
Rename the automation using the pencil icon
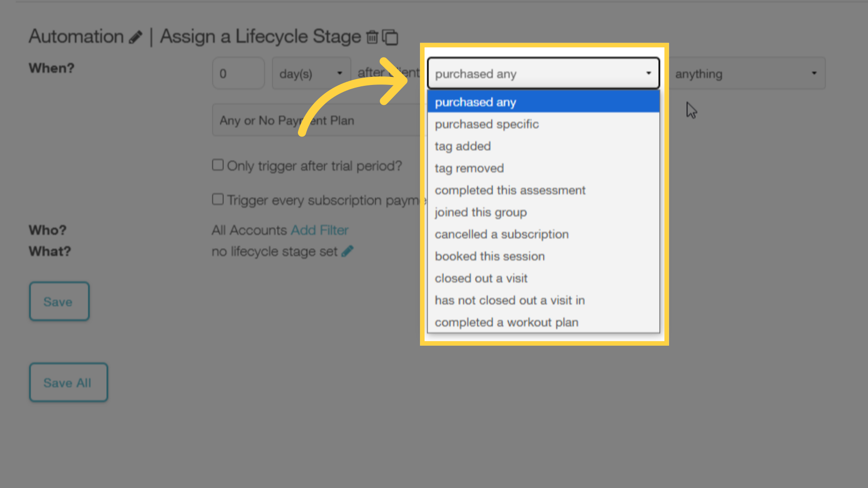click(135, 37)
